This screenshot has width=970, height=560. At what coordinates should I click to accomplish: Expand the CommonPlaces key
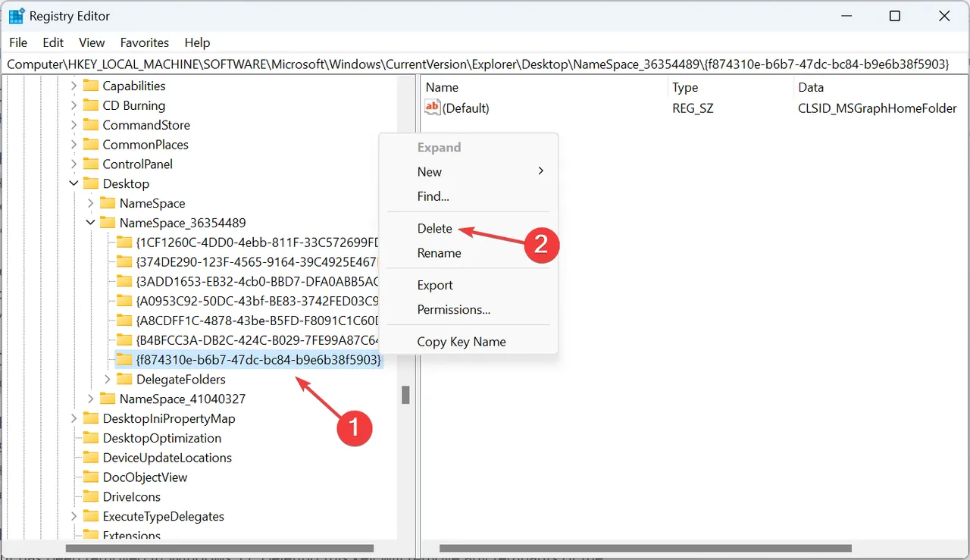pyautogui.click(x=74, y=144)
